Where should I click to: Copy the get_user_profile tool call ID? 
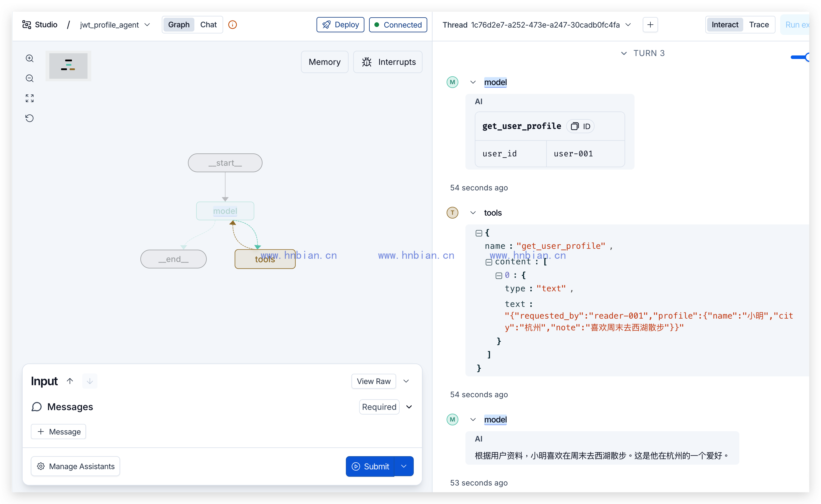tap(580, 126)
